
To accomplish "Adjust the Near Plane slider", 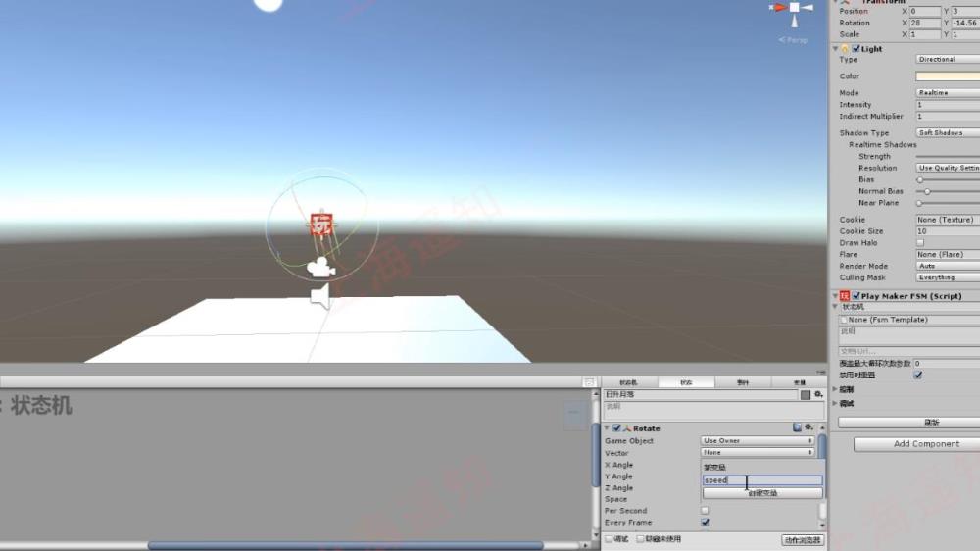I will 948,203.
